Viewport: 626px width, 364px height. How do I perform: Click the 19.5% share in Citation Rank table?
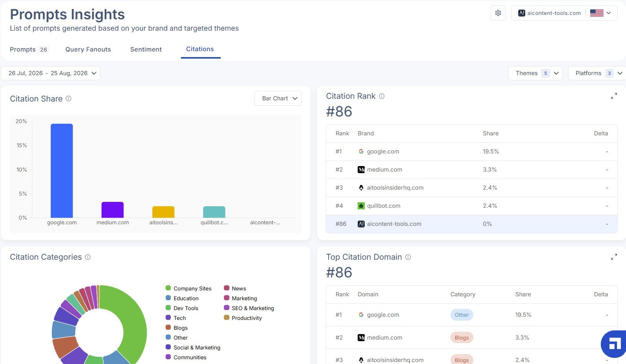pyautogui.click(x=491, y=152)
